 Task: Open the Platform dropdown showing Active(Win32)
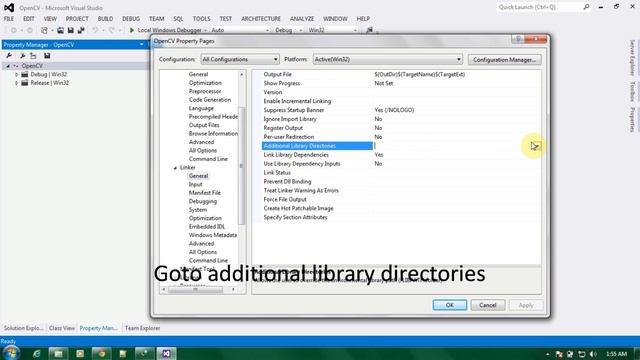387,60
